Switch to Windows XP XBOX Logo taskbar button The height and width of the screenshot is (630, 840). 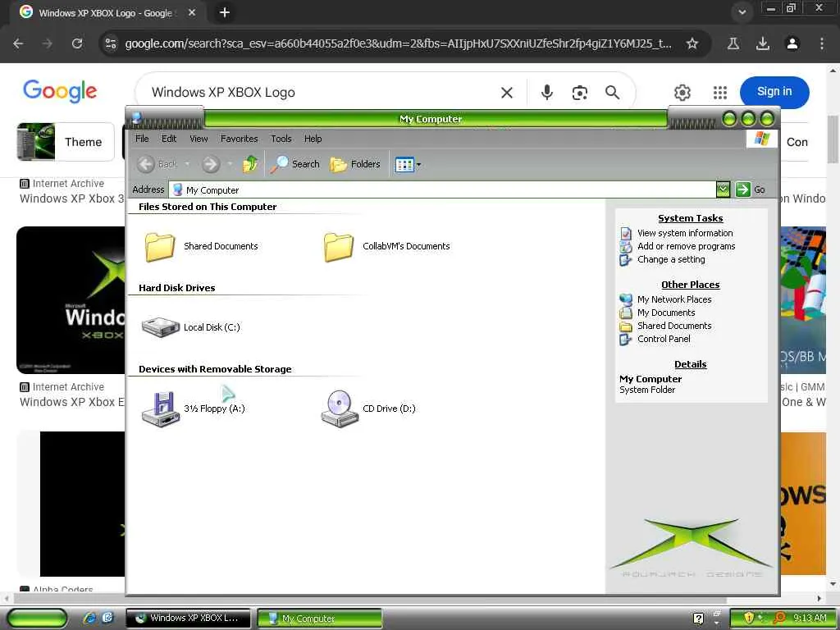coord(188,619)
